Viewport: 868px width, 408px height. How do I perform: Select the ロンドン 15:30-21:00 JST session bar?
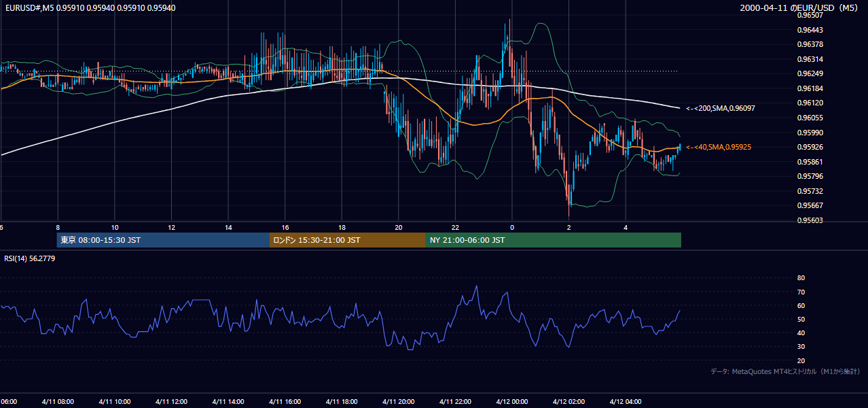tap(347, 240)
